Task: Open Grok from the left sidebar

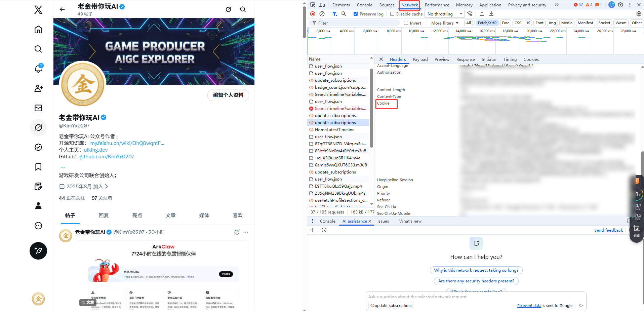Action: pyautogui.click(x=38, y=128)
